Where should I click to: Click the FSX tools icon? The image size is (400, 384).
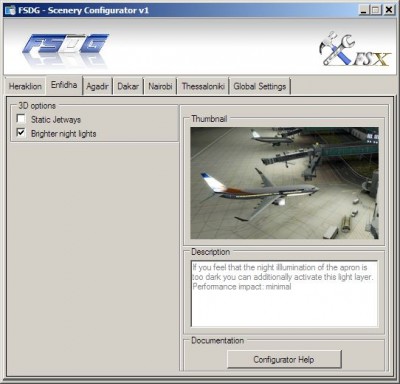click(x=355, y=48)
